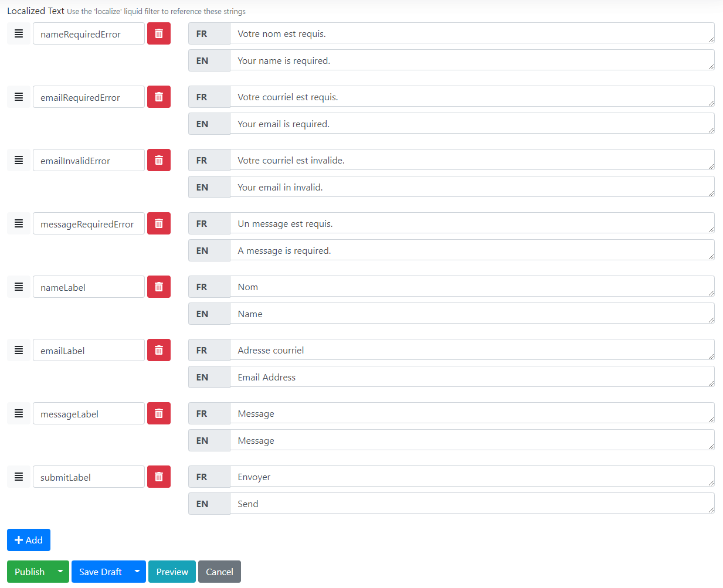Click the 'Localized Text' section heading
The width and height of the screenshot is (723, 588).
point(36,11)
